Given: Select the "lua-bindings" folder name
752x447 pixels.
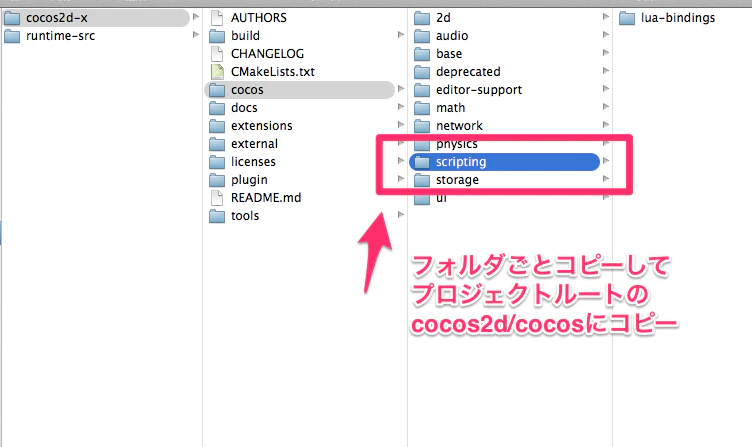Looking at the screenshot, I should click(678, 18).
